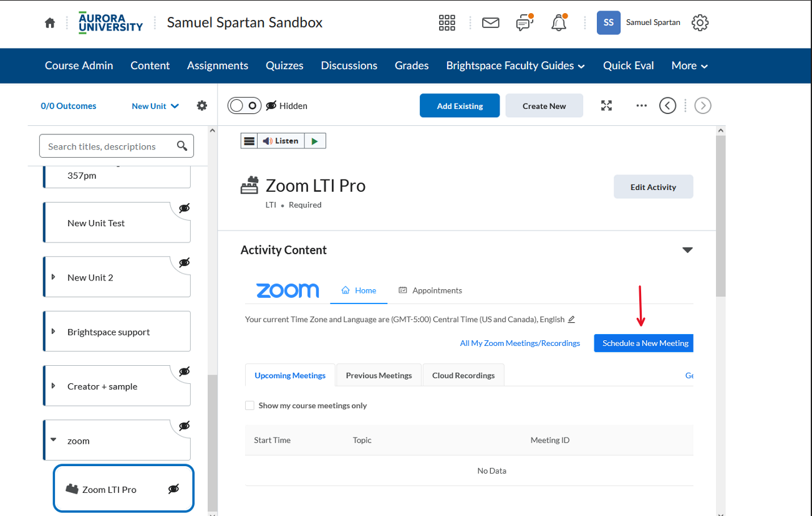Open the three-dot more actions menu
Screen dimensions: 812x516
click(642, 105)
